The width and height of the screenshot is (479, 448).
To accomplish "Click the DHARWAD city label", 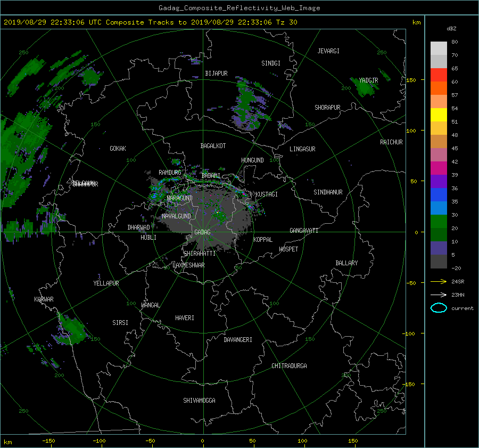I will point(139,227).
